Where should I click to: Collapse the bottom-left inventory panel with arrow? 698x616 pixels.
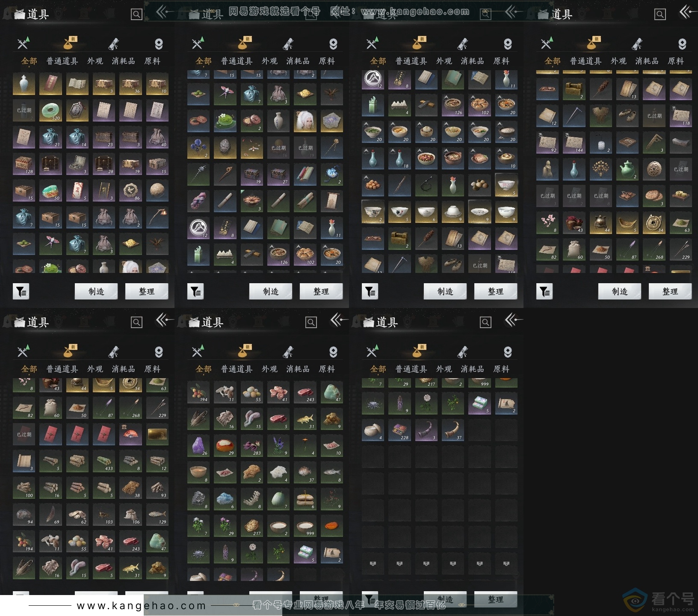tap(164, 320)
